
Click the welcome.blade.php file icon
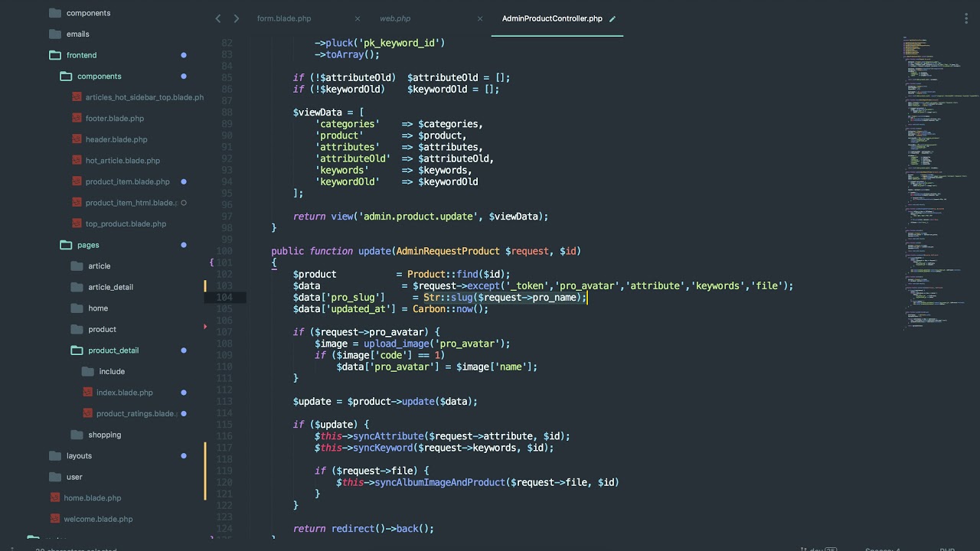coord(55,519)
